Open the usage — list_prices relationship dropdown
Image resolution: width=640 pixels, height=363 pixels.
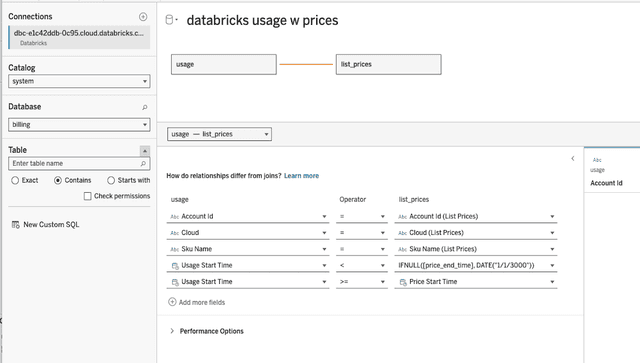(220, 134)
